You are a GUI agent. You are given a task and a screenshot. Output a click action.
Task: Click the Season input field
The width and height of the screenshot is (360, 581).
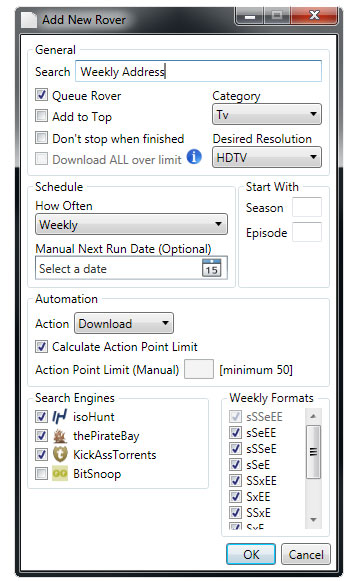[307, 207]
